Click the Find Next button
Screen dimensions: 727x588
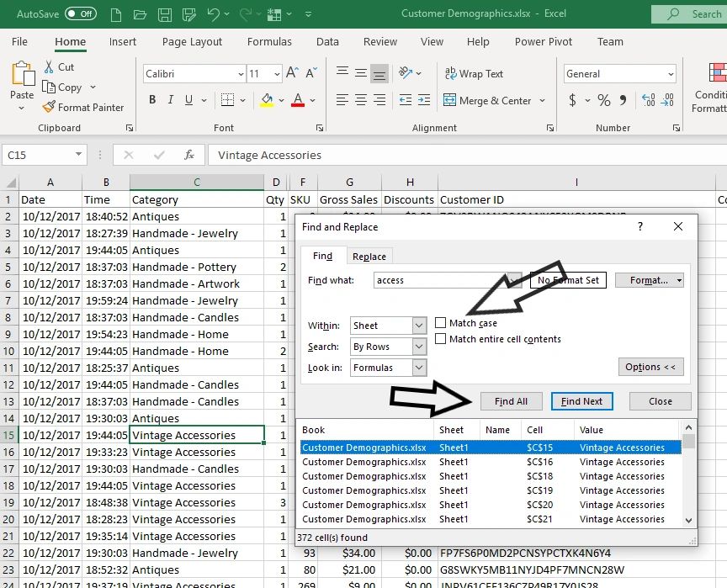pyautogui.click(x=581, y=401)
